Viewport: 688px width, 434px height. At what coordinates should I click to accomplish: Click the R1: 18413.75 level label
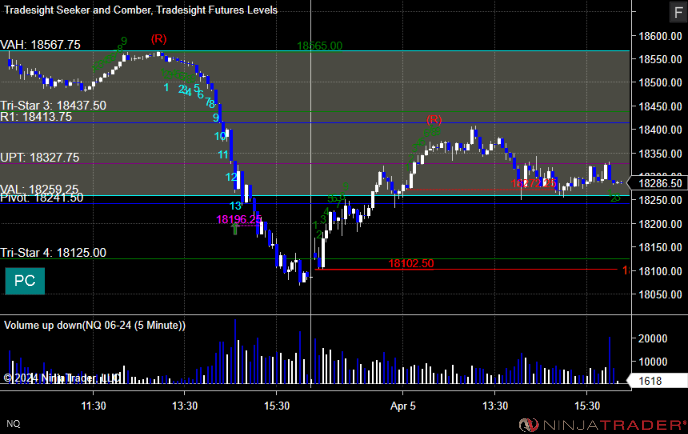[36, 117]
